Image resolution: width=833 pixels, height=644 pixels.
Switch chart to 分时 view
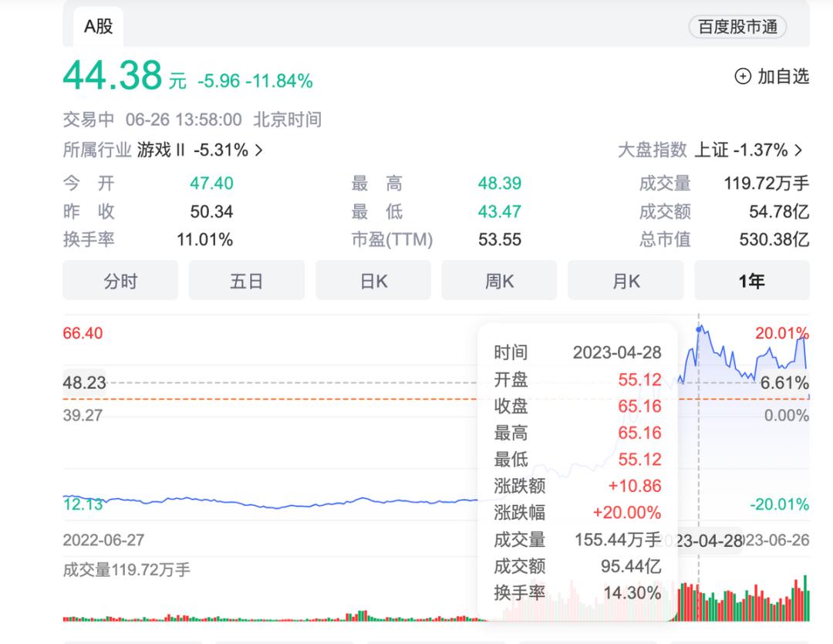point(120,281)
